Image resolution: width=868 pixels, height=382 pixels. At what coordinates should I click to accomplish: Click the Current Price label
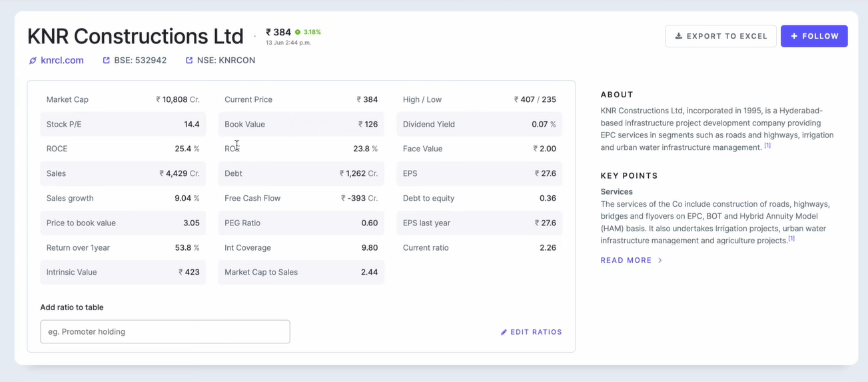pos(248,99)
